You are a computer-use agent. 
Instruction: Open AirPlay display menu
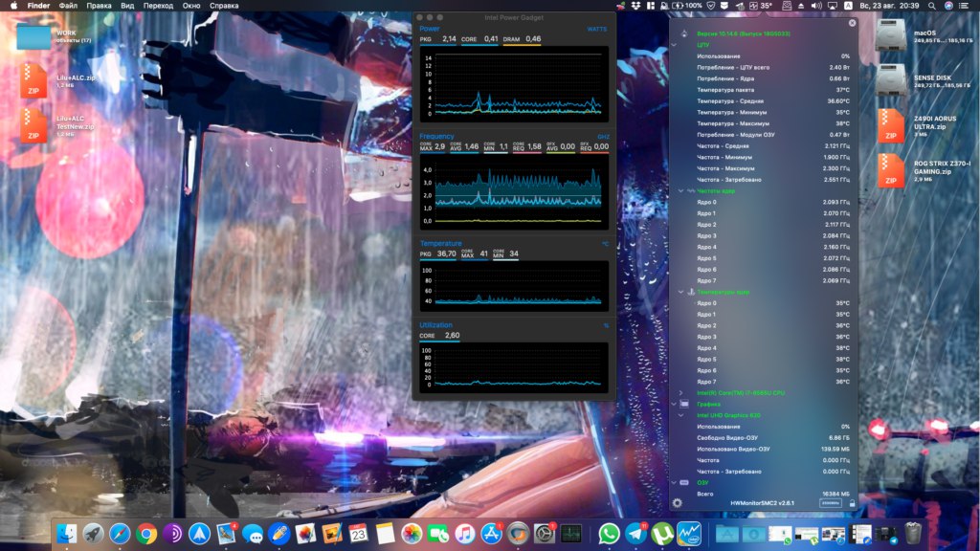pyautogui.click(x=833, y=6)
